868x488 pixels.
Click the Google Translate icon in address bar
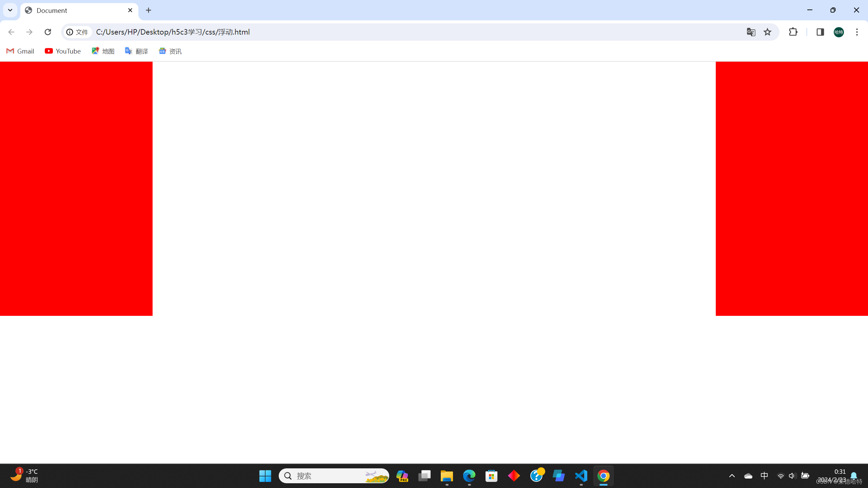[x=751, y=32]
